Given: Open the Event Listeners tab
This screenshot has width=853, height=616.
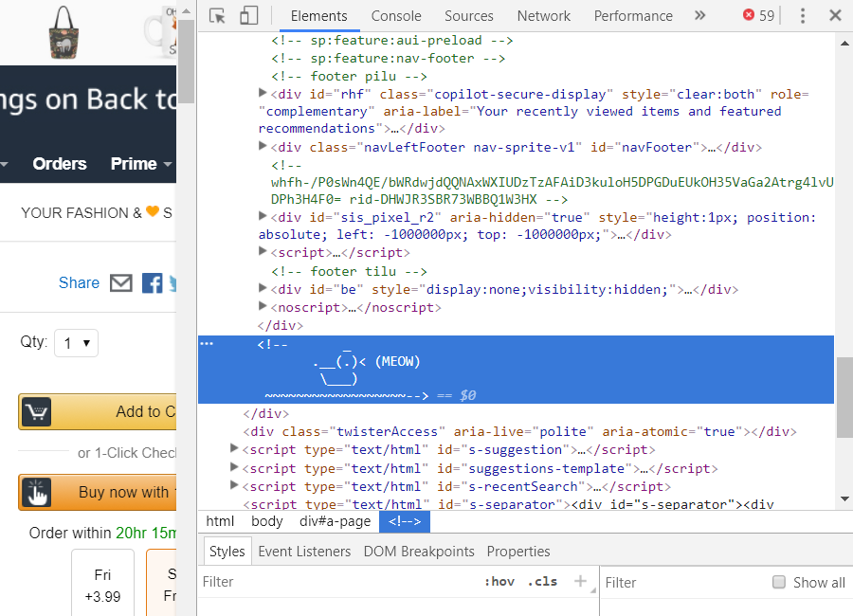Looking at the screenshot, I should click(x=304, y=551).
